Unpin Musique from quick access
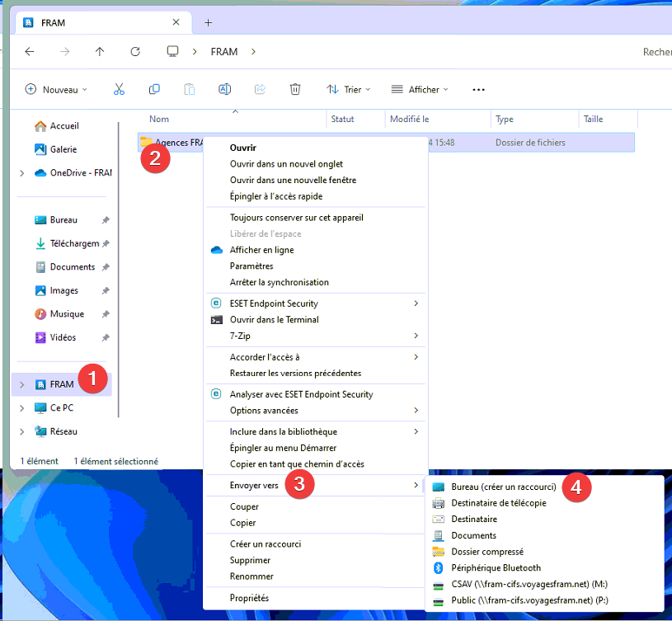The height and width of the screenshot is (621, 672). (106, 314)
